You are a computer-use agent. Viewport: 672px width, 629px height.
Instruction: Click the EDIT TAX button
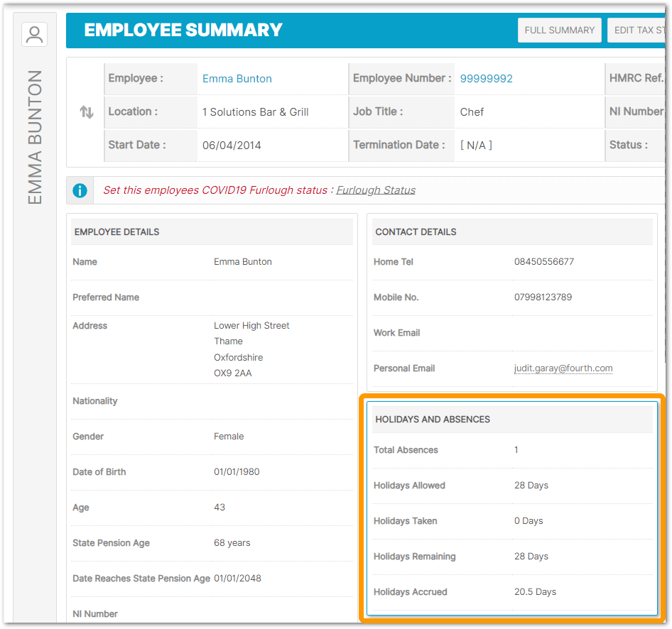(x=638, y=30)
